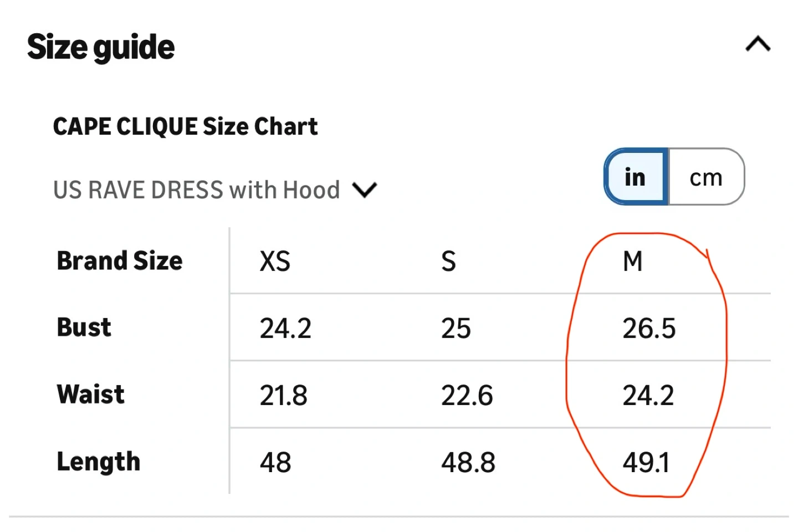Click the S waist value 22.6
The image size is (798, 532).
tap(467, 396)
